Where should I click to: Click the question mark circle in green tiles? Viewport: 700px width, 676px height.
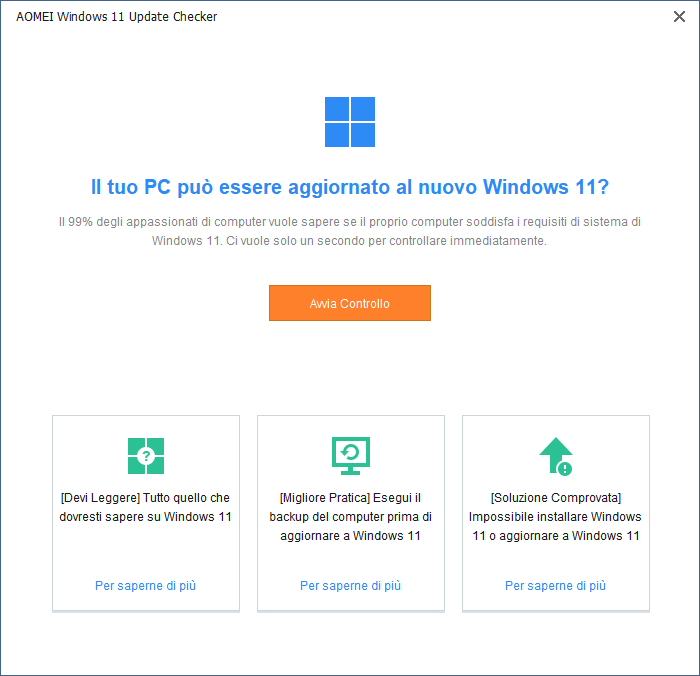click(x=146, y=456)
